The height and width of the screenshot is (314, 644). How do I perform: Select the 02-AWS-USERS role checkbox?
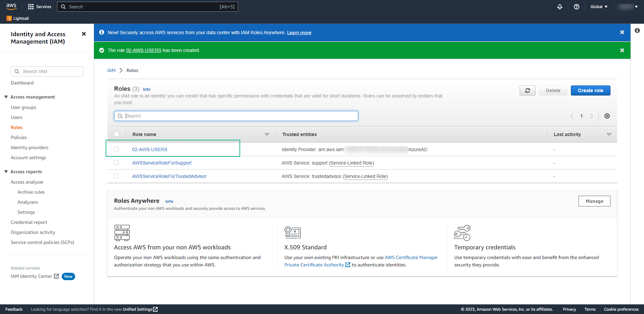coord(116,149)
